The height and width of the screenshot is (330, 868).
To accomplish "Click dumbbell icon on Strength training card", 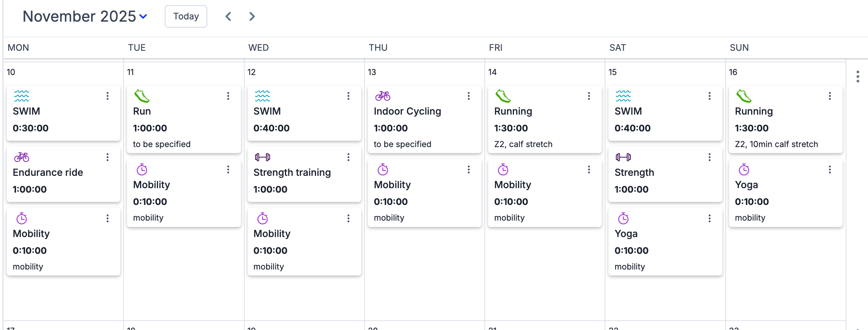I will tap(263, 157).
